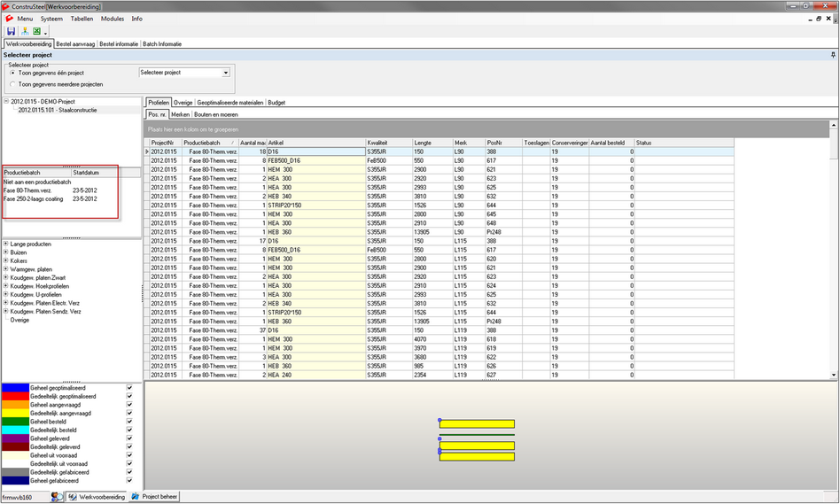
Task: Click the blue Geheel geoptimaliseerd color swatch
Action: coord(16,388)
